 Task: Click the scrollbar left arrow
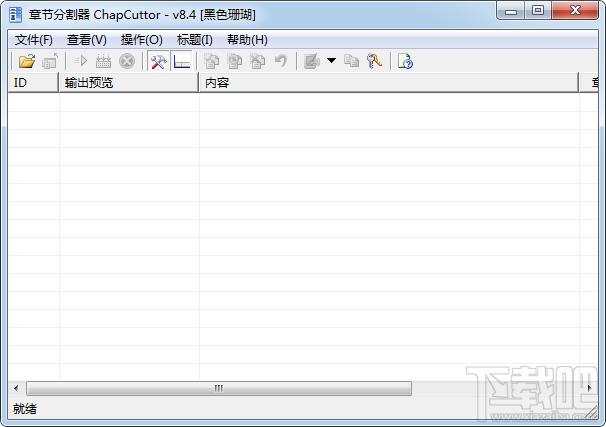[x=16, y=388]
